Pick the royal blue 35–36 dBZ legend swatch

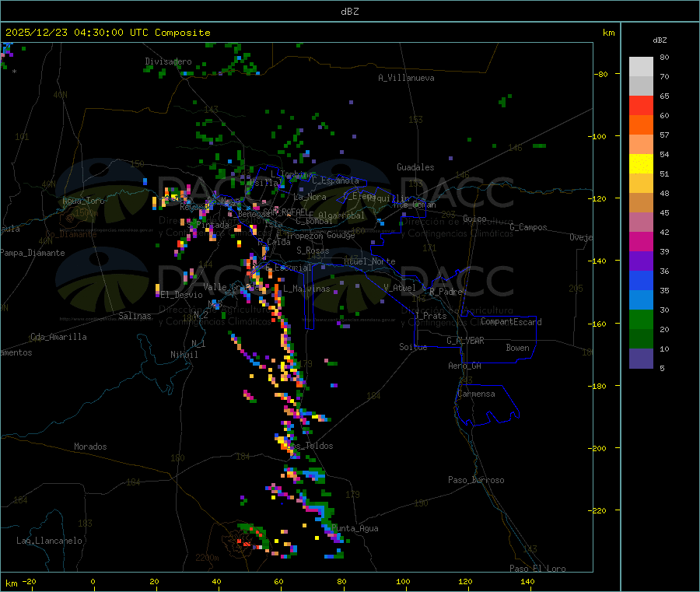pos(641,280)
